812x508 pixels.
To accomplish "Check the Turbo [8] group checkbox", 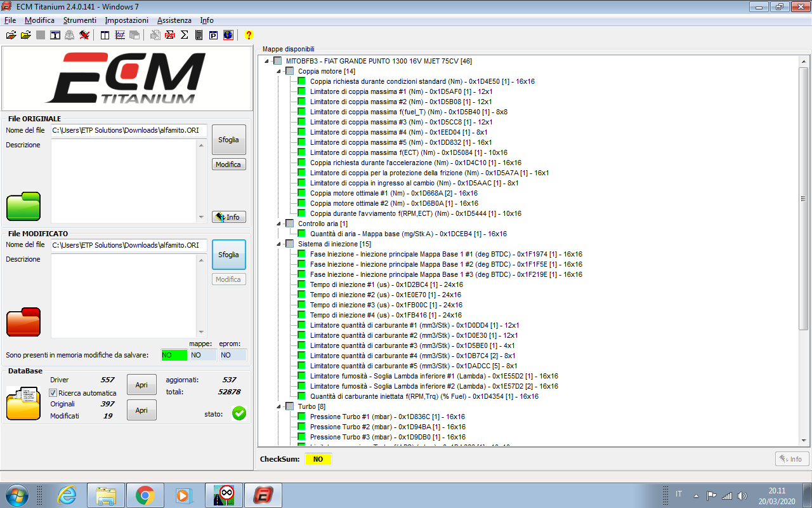I will click(x=290, y=406).
